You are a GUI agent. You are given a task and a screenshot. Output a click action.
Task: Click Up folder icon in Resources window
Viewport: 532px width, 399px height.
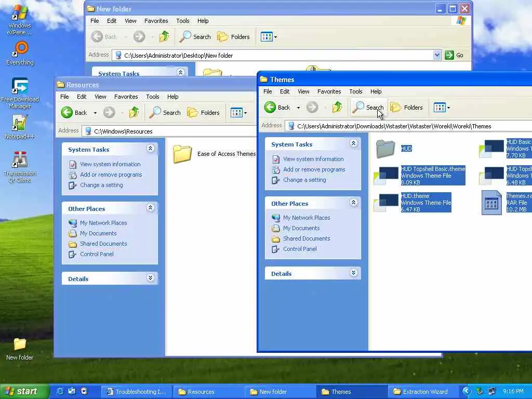coord(134,112)
